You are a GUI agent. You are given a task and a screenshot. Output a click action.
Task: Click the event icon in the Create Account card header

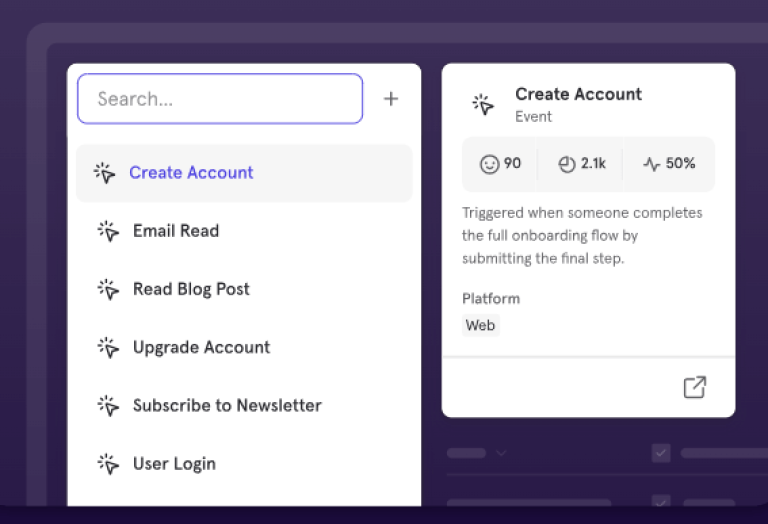(483, 104)
